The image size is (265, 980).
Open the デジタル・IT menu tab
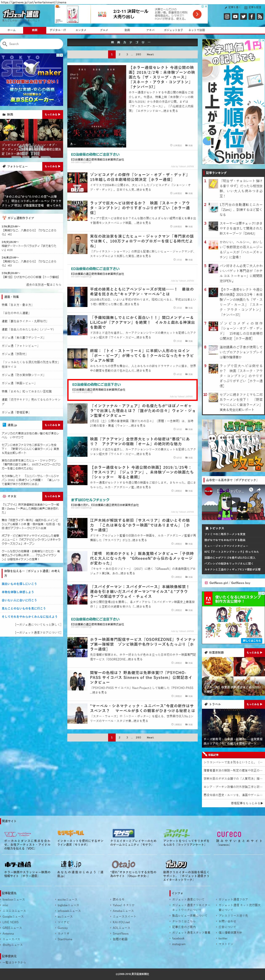(x=58, y=30)
